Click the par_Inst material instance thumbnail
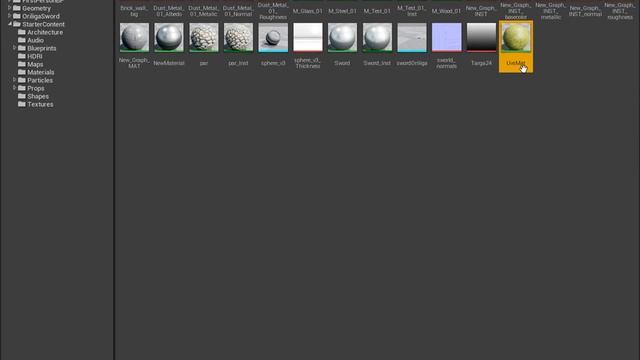The height and width of the screenshot is (360, 640). (x=238, y=38)
